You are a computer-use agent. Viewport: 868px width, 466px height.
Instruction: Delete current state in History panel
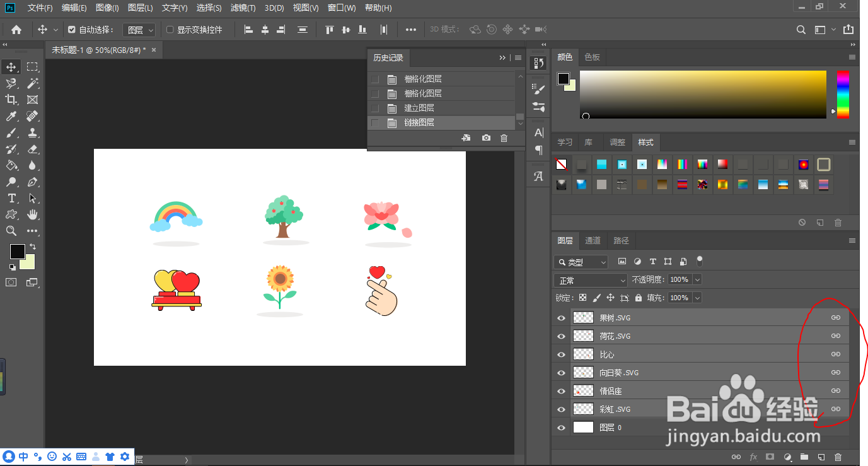[504, 138]
